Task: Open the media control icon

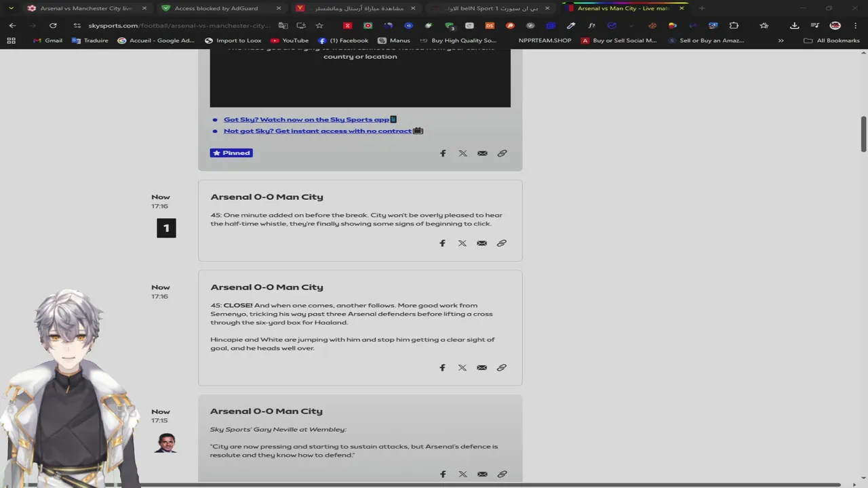Action: 815,26
